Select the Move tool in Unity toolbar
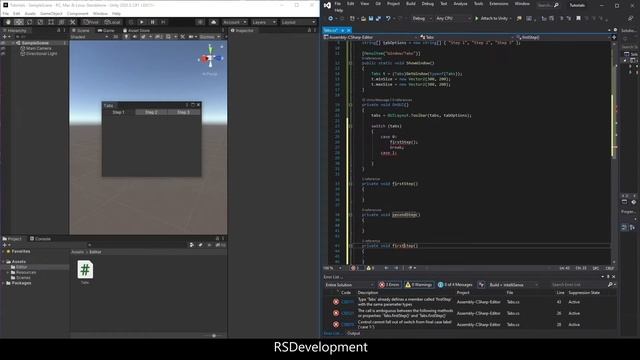This screenshot has height=360, width=640. 19,22
